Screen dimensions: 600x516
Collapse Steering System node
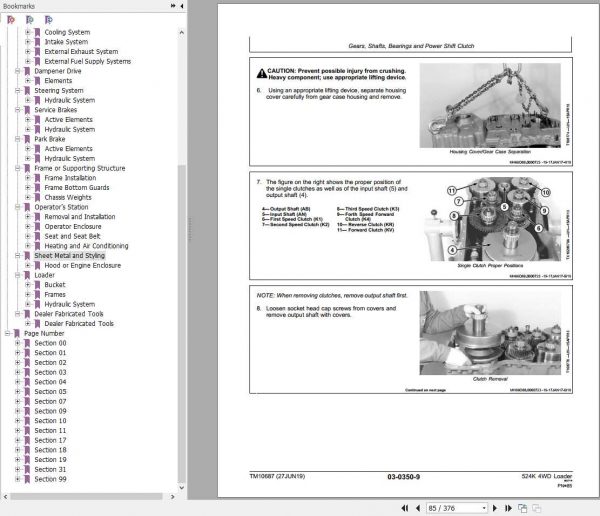point(18,90)
